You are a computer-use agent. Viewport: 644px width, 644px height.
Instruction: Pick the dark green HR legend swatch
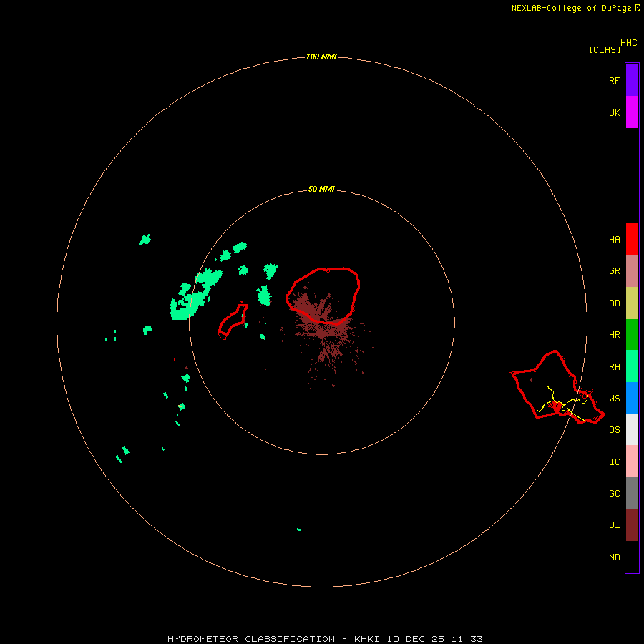click(632, 335)
